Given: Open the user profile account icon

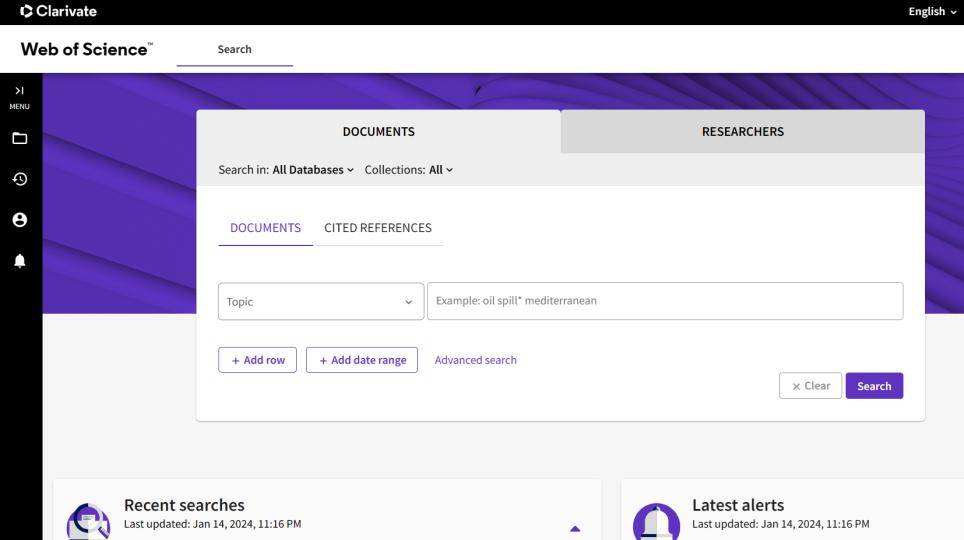Looking at the screenshot, I should tap(20, 220).
